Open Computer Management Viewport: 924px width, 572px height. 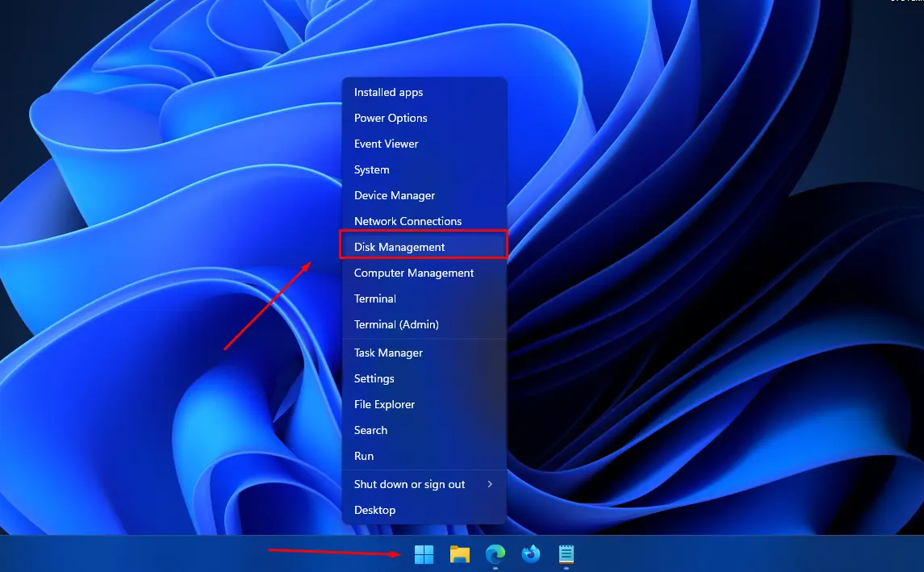[413, 273]
